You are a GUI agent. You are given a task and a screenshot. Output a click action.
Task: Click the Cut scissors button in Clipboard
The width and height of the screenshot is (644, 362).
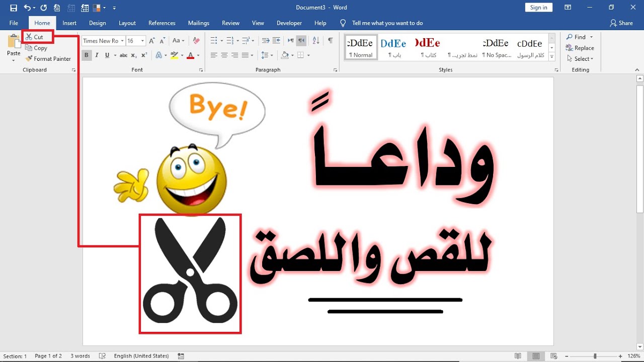click(x=35, y=37)
